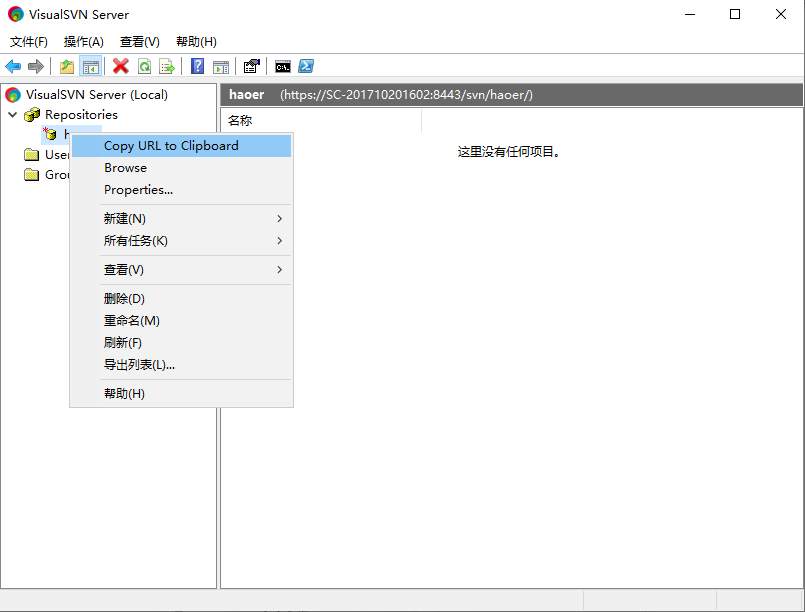
Task: Click the Forward arrow toolbar icon
Action: pyautogui.click(x=35, y=66)
